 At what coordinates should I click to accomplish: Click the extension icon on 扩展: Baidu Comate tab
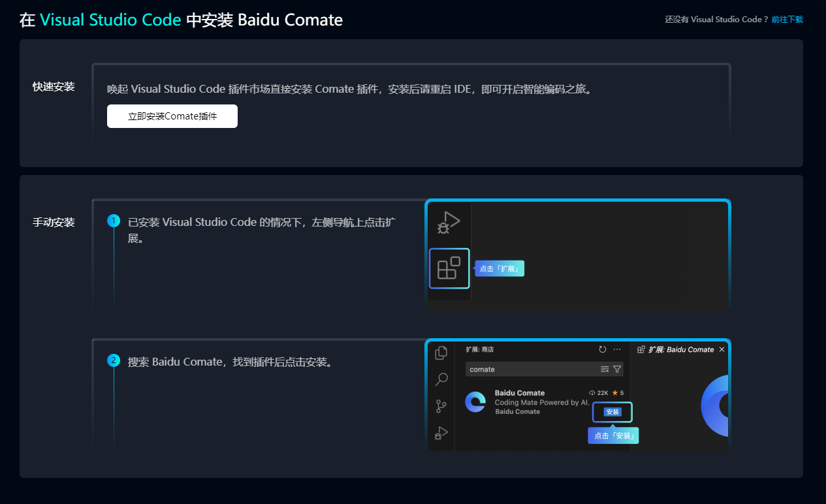coord(641,349)
